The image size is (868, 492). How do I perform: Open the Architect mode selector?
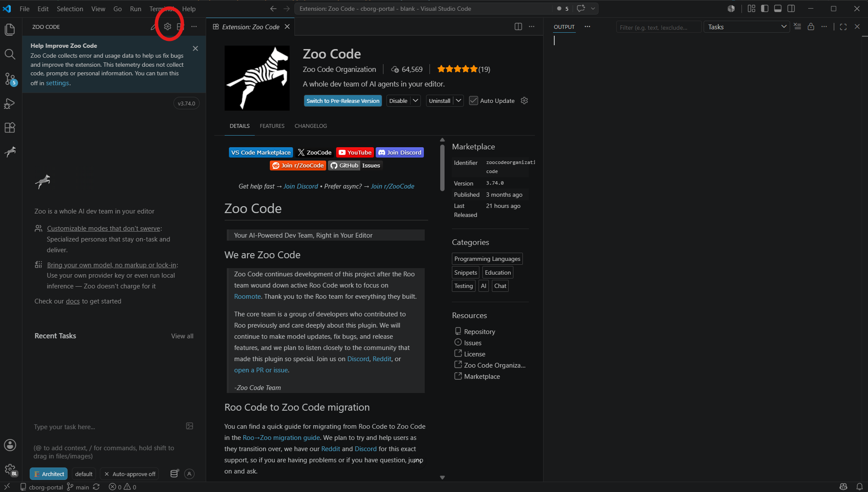[49, 474]
